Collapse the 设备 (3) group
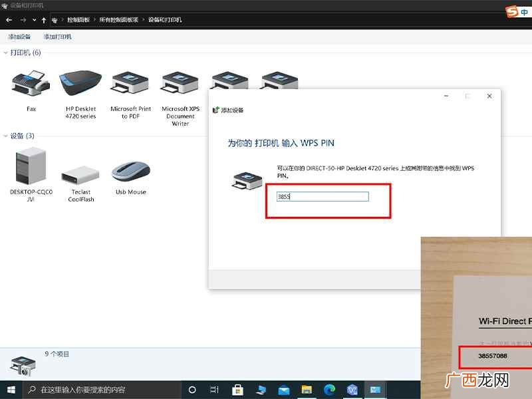This screenshot has height=399, width=532. coord(5,136)
